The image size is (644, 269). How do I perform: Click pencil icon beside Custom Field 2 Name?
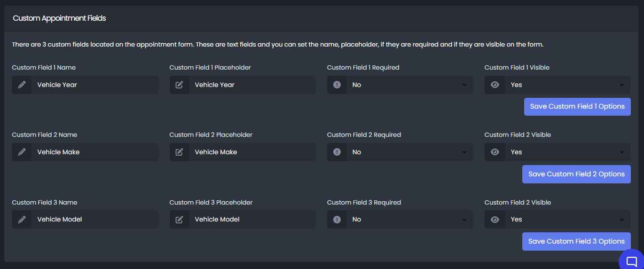(x=22, y=152)
